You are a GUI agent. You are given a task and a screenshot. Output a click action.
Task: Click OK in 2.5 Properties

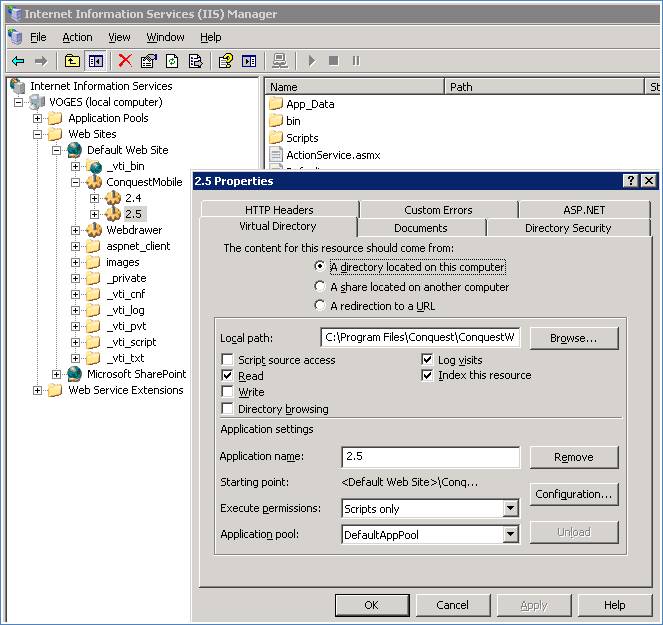[372, 605]
